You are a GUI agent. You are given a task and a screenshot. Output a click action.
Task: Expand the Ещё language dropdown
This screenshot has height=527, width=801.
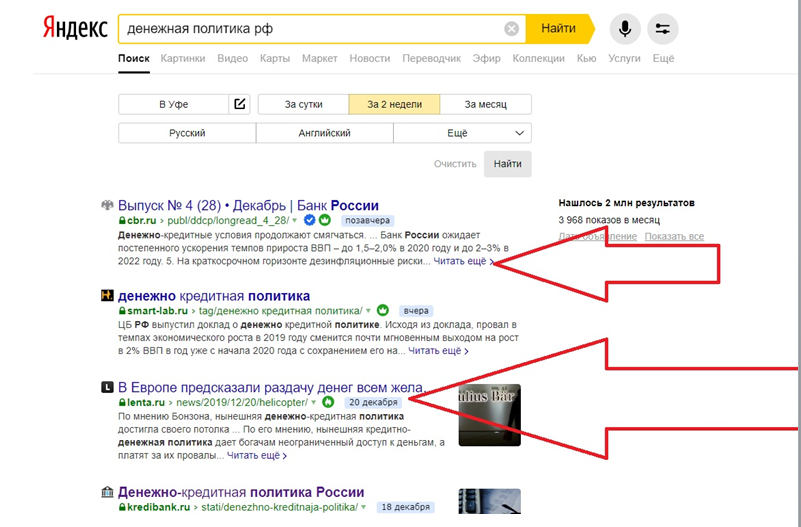[462, 133]
